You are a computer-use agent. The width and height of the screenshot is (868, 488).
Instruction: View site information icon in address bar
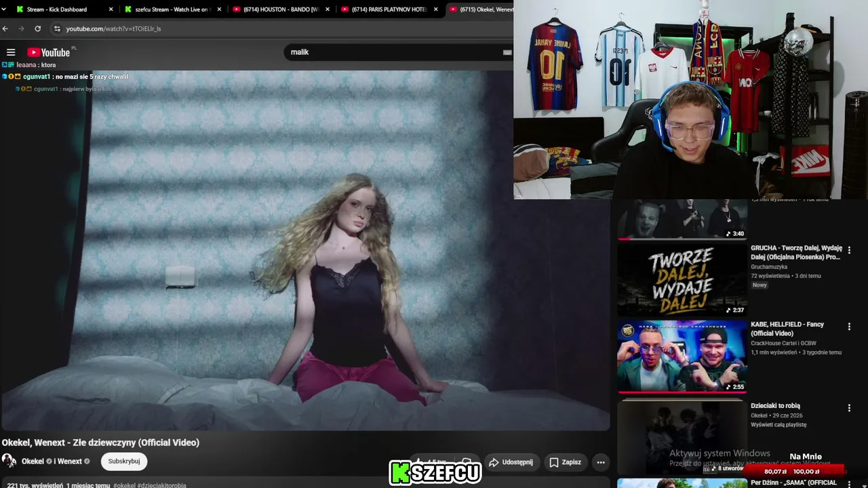(x=57, y=28)
